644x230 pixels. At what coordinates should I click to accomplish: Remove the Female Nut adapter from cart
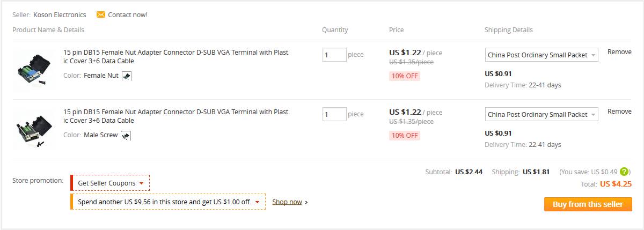pyautogui.click(x=619, y=52)
